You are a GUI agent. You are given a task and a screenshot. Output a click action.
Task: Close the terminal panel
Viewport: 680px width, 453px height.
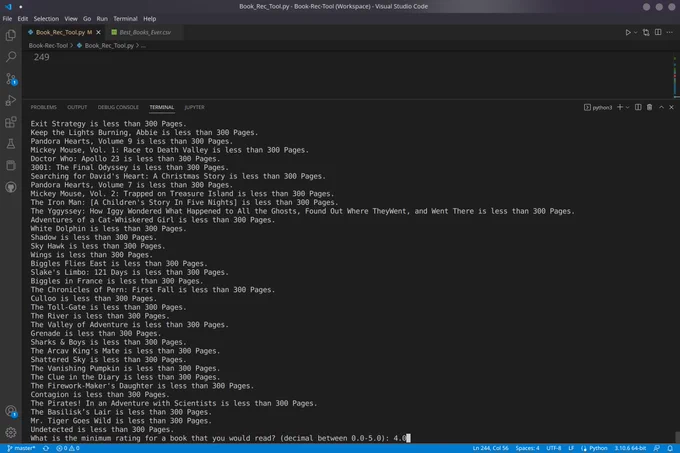coord(671,107)
